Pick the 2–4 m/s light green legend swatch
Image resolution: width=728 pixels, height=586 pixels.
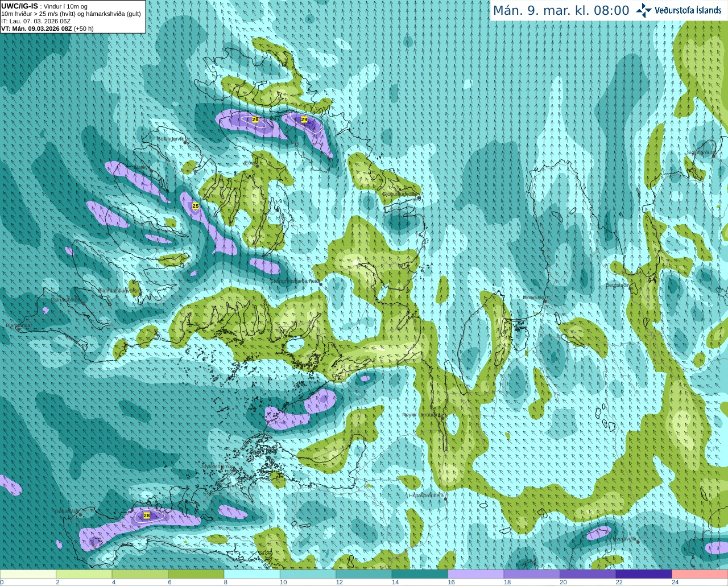click(84, 574)
